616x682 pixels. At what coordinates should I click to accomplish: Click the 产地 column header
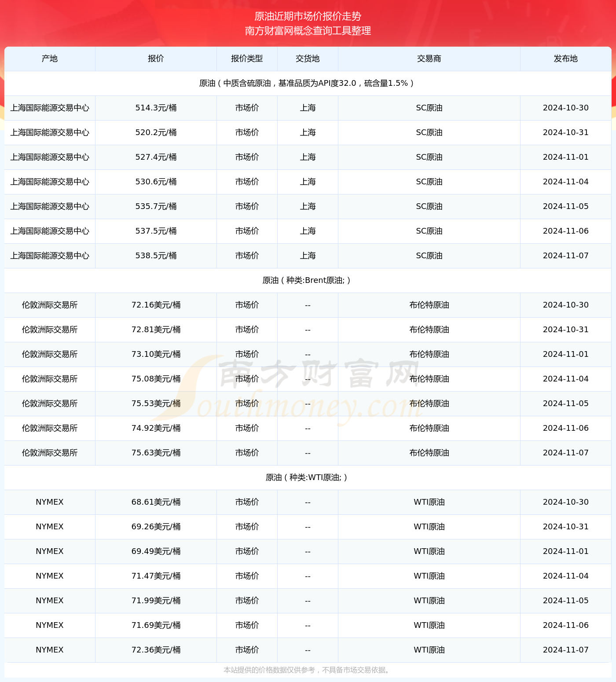[50, 59]
